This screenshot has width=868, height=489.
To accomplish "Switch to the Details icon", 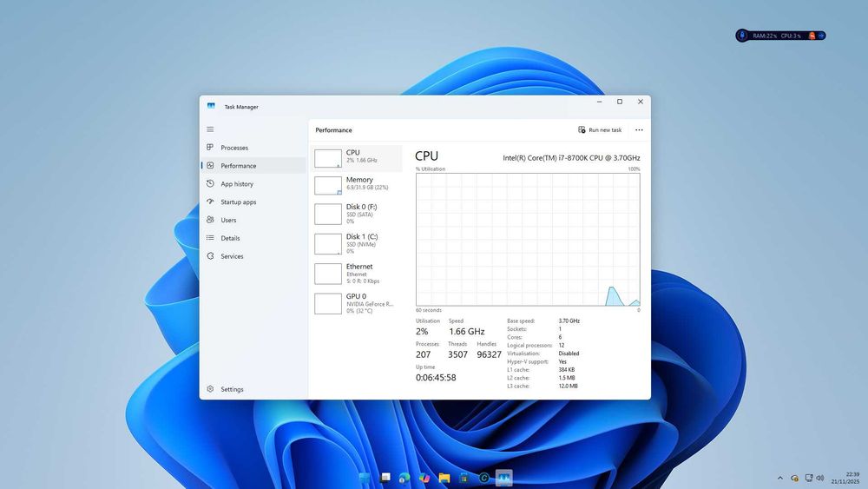I will [210, 238].
